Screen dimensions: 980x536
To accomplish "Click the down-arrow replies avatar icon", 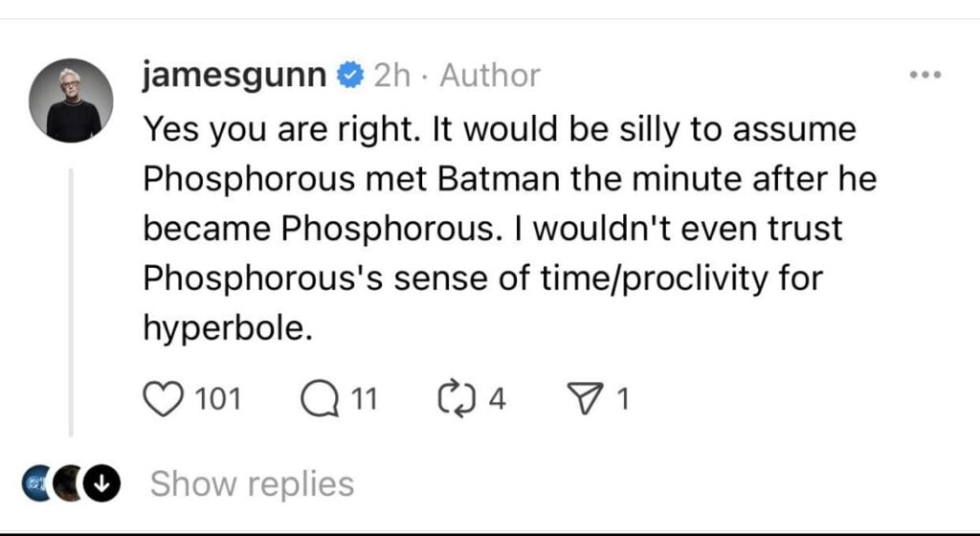I will [x=101, y=483].
